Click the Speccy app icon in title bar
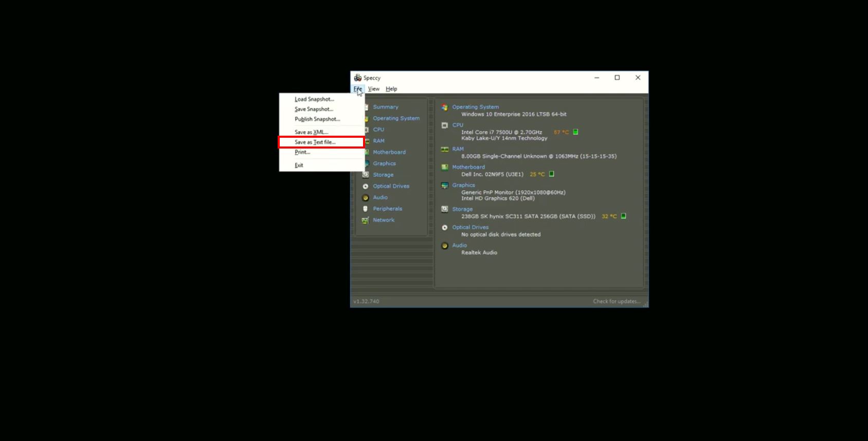This screenshot has height=441, width=868. click(x=358, y=78)
